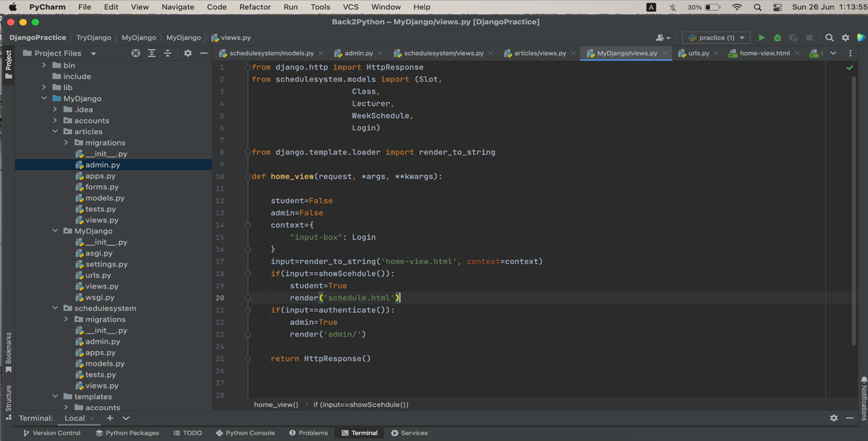Open macOS Control Center icon

[x=777, y=7]
